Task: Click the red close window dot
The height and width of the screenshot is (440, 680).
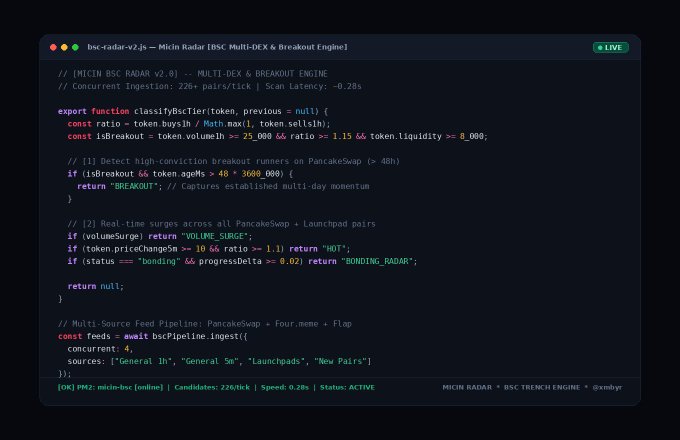Action: (x=53, y=47)
